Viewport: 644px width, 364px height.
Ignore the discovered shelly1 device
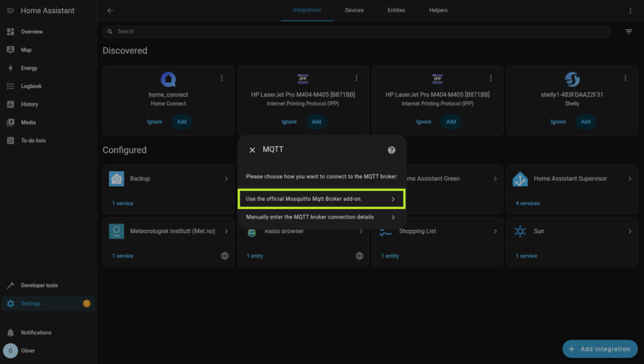[558, 122]
